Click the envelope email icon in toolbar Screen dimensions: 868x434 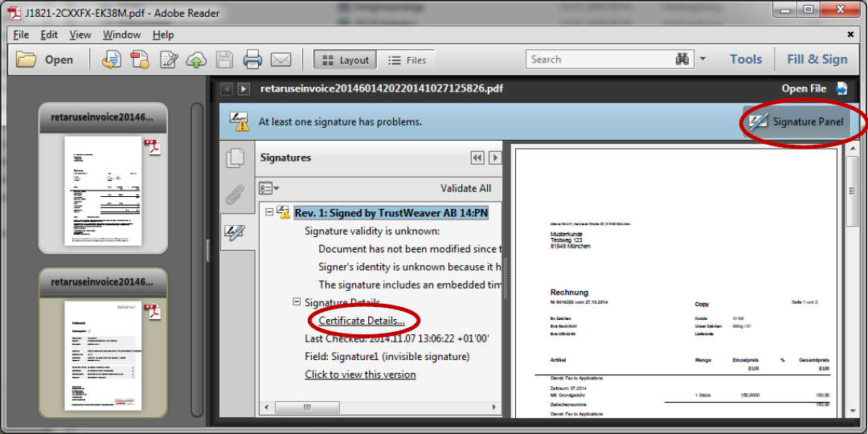tap(280, 59)
